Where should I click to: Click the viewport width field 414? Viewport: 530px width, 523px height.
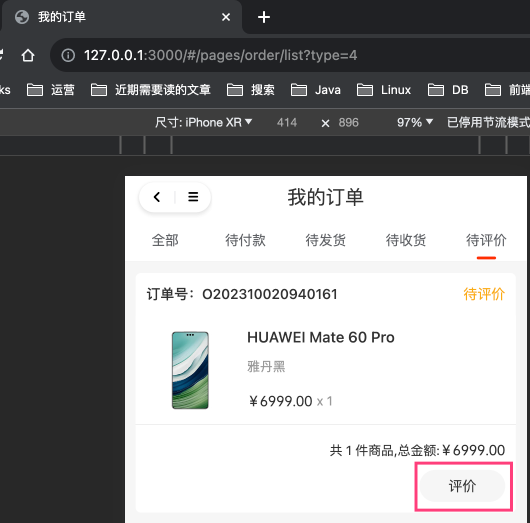point(287,122)
